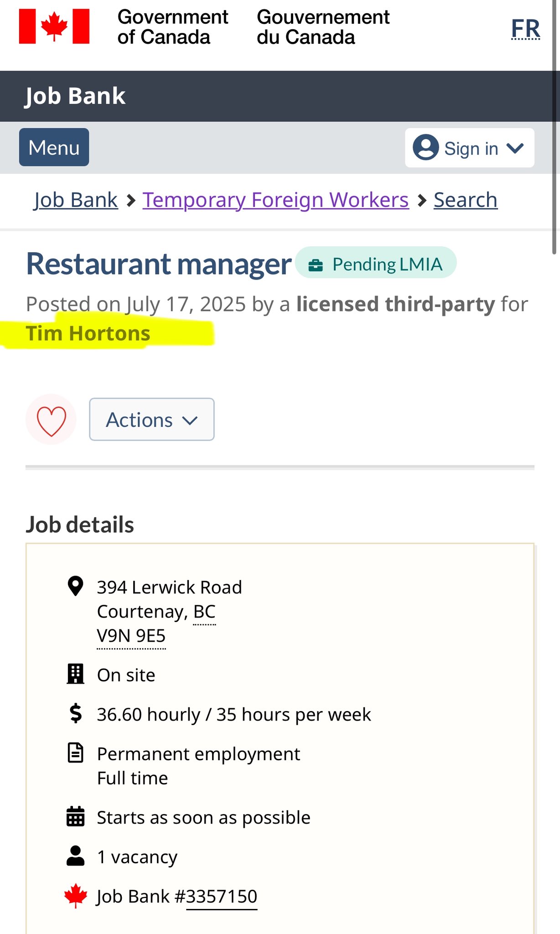This screenshot has height=934, width=560.
Task: Go to Job Bank breadcrumb link
Action: coord(76,200)
